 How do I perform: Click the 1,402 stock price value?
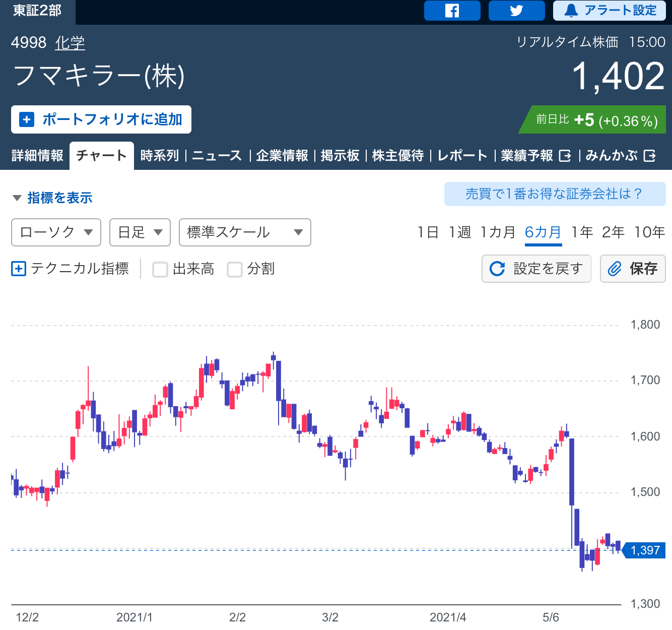pos(619,77)
